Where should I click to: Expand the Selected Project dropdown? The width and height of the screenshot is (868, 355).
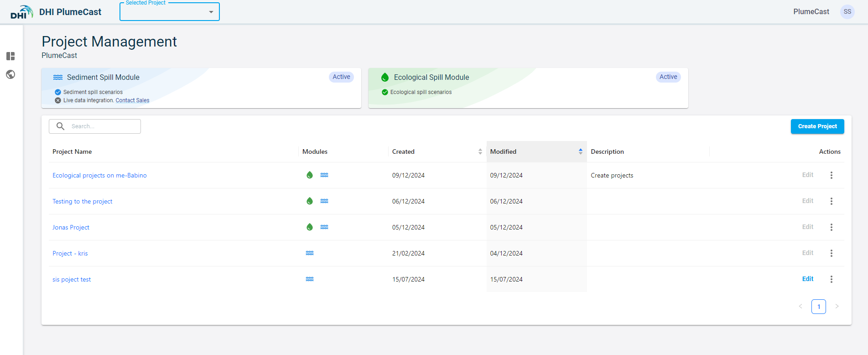point(211,12)
